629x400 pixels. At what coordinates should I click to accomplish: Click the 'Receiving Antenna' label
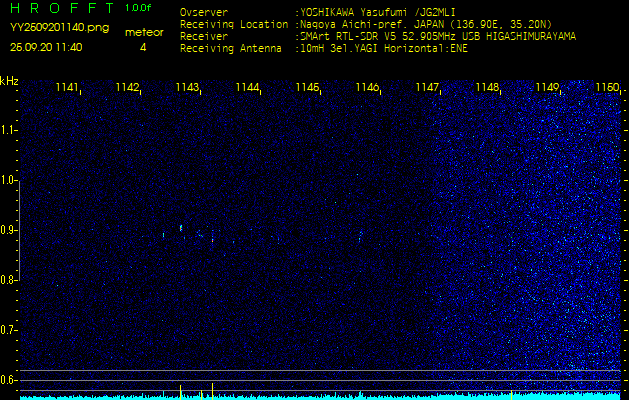(x=231, y=49)
